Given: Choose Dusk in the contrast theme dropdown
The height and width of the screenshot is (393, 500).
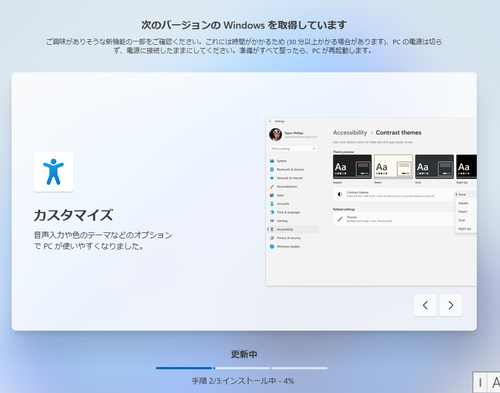Looking at the screenshot, I should [466, 220].
